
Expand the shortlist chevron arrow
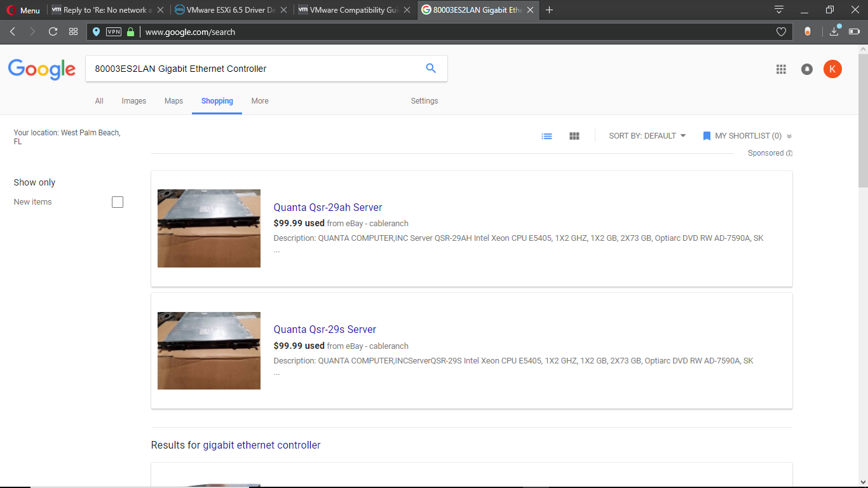pos(789,136)
